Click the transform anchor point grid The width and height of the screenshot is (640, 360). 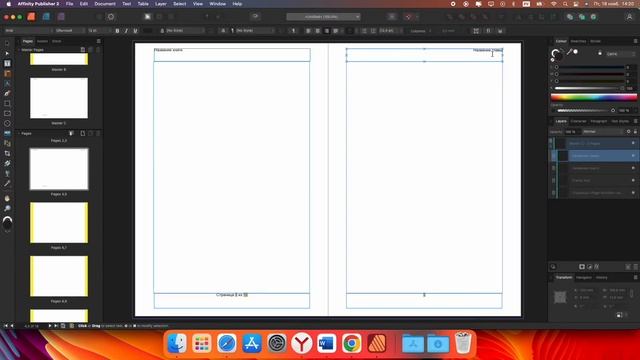tap(560, 297)
